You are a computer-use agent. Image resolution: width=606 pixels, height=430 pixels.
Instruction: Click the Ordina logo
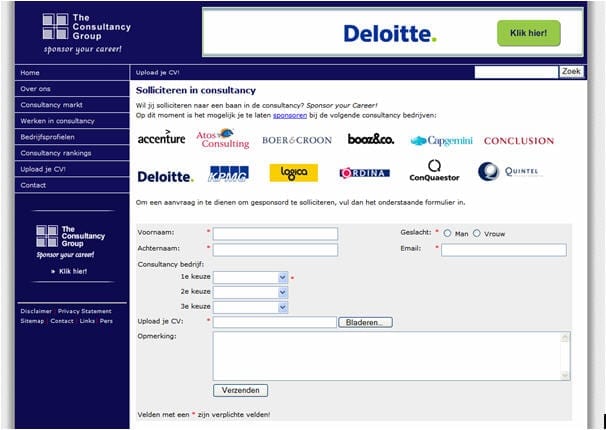[x=364, y=173]
